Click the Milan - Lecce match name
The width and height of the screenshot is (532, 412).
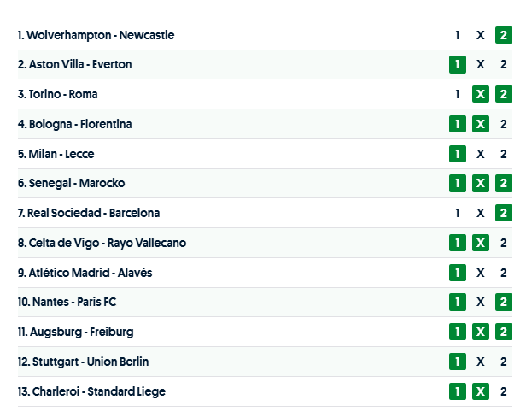56,154
